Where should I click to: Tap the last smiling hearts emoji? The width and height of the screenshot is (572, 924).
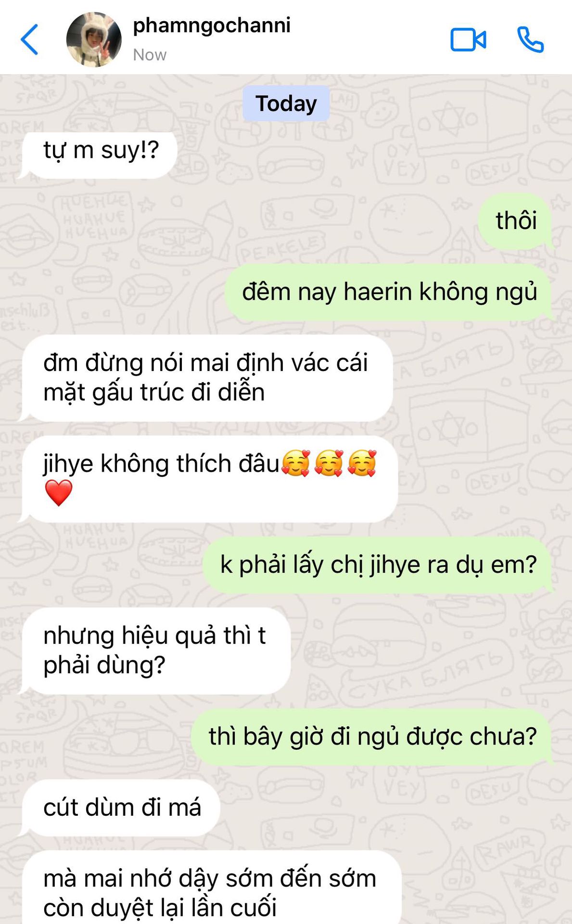click(361, 463)
